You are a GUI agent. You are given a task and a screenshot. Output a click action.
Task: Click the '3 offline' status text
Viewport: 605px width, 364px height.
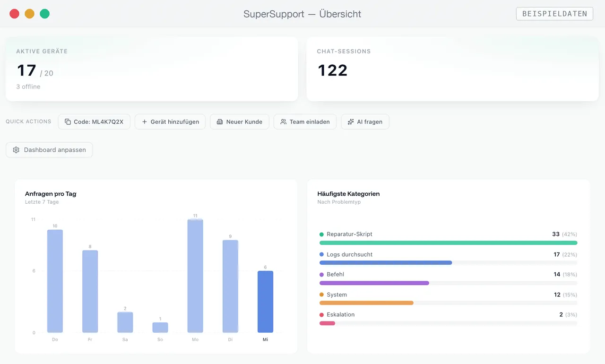[x=28, y=87]
